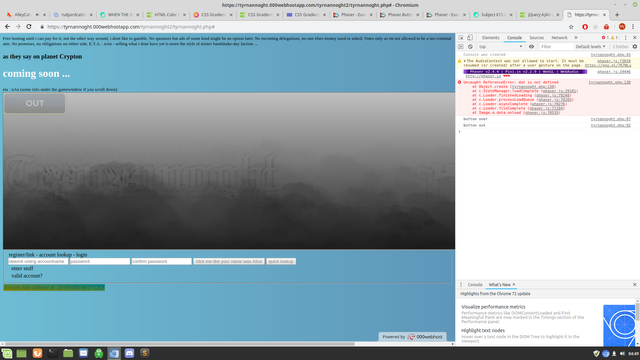Open the Default levels dropdown

[590, 47]
